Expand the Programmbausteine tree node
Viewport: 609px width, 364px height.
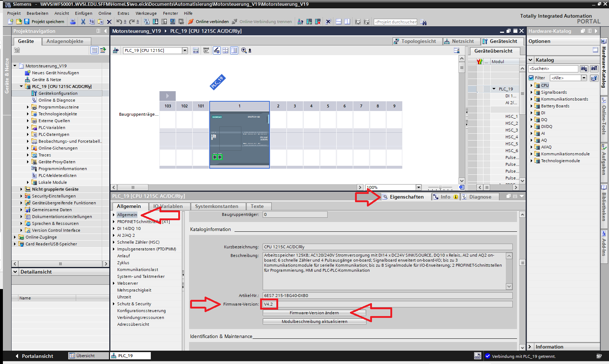pos(28,107)
